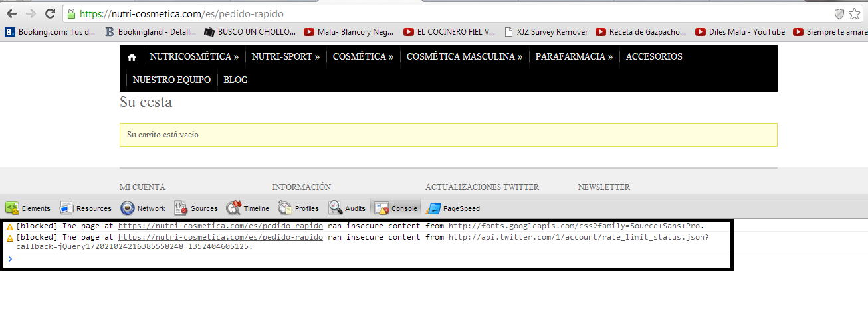Open the Elements panel in DevTools

(x=29, y=208)
